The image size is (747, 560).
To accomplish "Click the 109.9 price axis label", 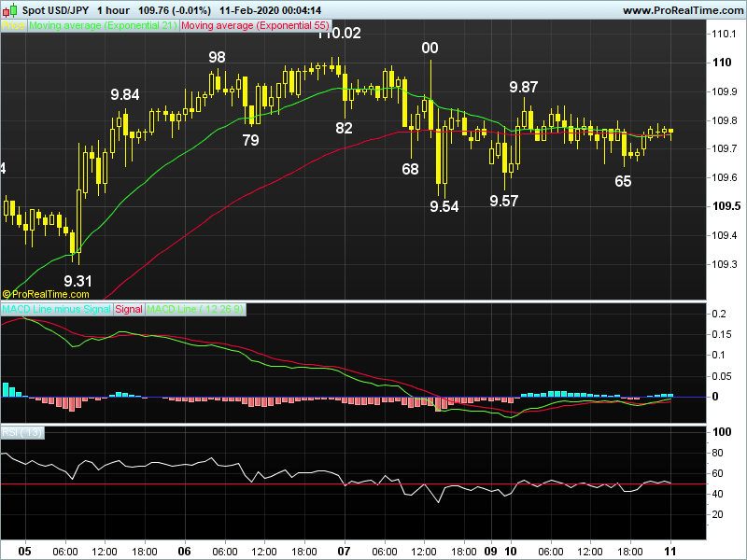I will (725, 91).
